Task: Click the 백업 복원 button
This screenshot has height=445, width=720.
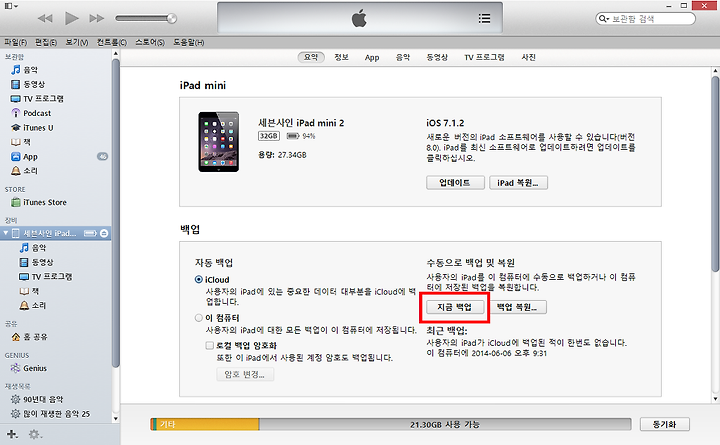Action: tap(518, 307)
